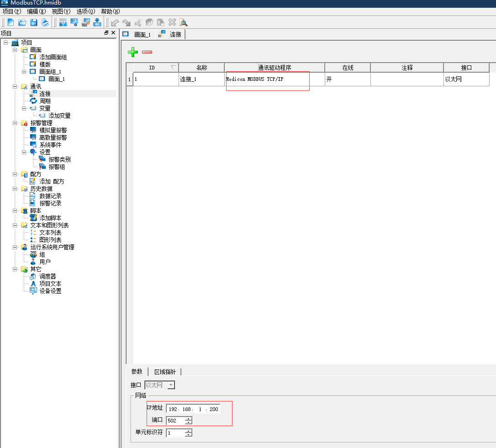Open the 编辑(E) menu

[x=37, y=11]
